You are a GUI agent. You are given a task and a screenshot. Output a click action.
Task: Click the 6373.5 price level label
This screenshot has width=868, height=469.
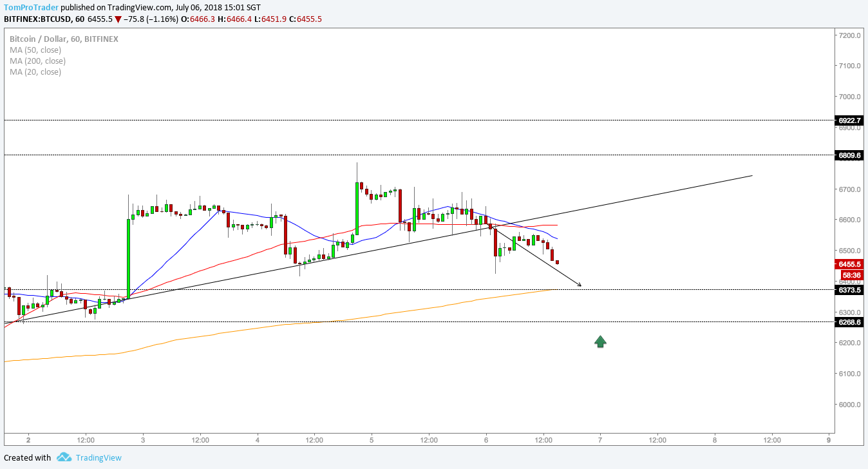click(x=849, y=290)
